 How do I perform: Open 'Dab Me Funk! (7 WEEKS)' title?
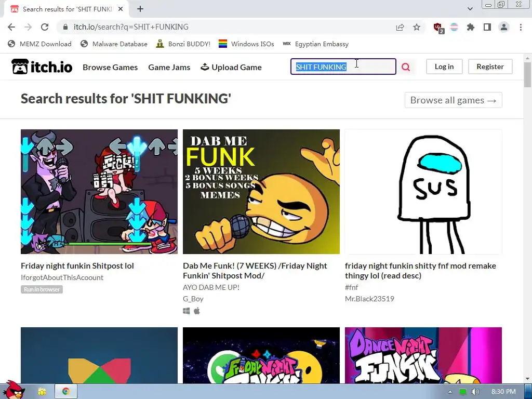(255, 270)
